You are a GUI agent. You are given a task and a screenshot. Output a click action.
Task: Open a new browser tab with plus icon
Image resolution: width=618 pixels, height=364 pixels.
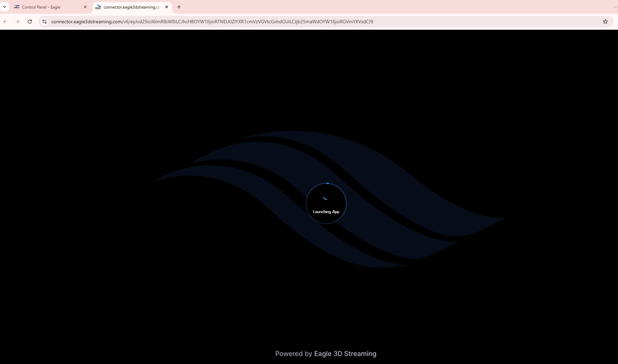179,7
